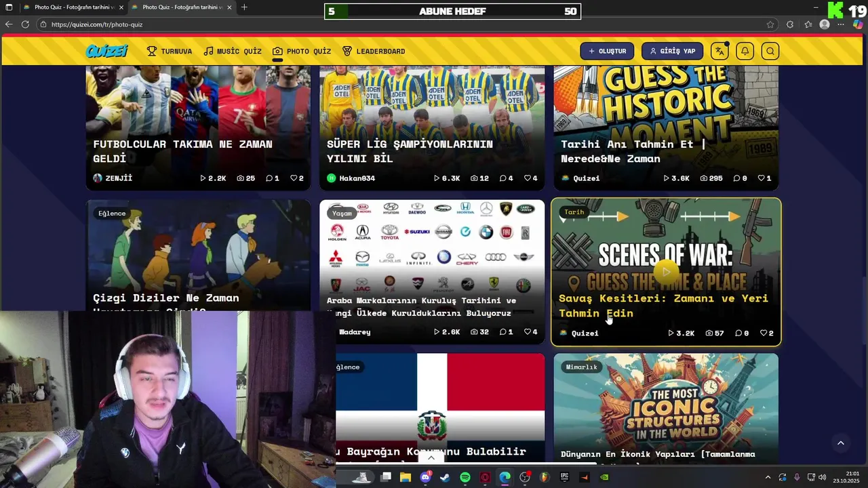The image size is (868, 488).
Task: Focus the quizei.com address bar
Action: [400, 24]
